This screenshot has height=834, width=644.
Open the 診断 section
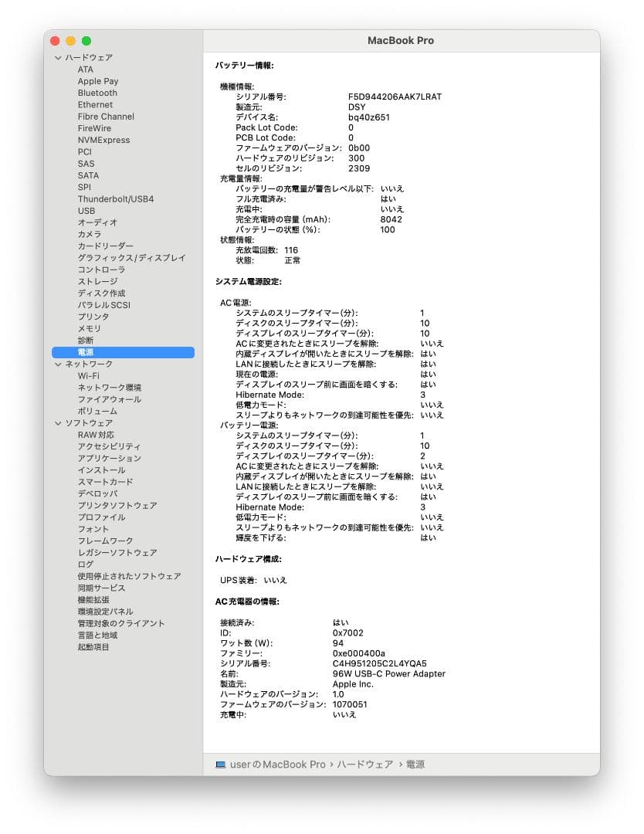tap(85, 340)
